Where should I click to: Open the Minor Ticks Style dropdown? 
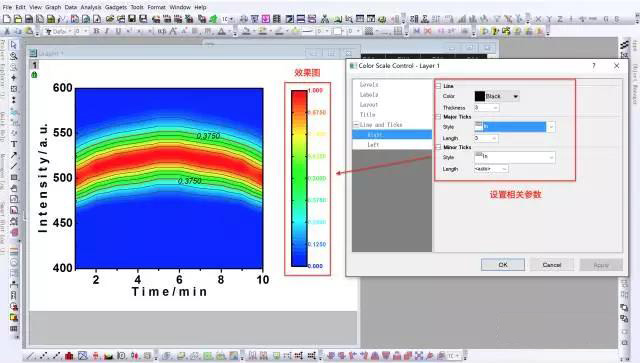[x=514, y=157]
